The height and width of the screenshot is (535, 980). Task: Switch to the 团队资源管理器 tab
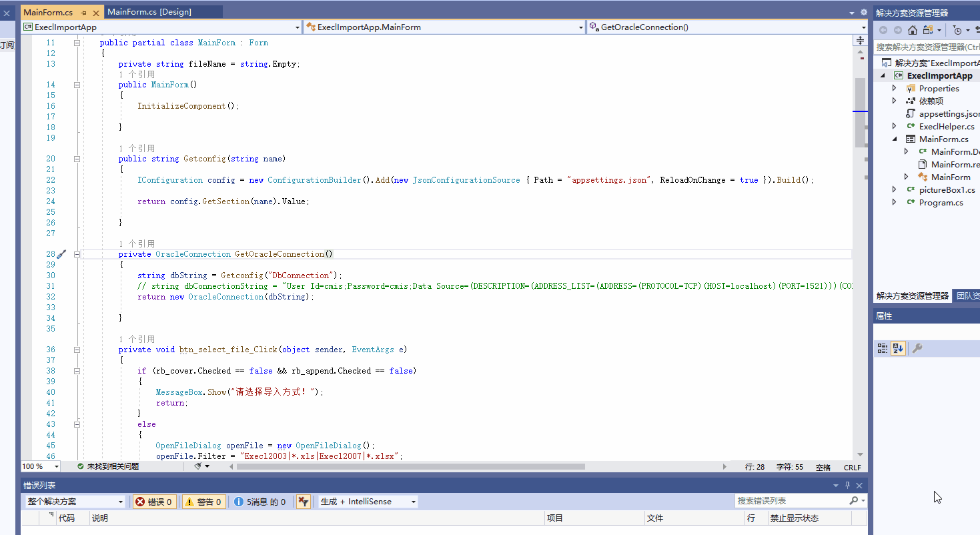coord(967,296)
